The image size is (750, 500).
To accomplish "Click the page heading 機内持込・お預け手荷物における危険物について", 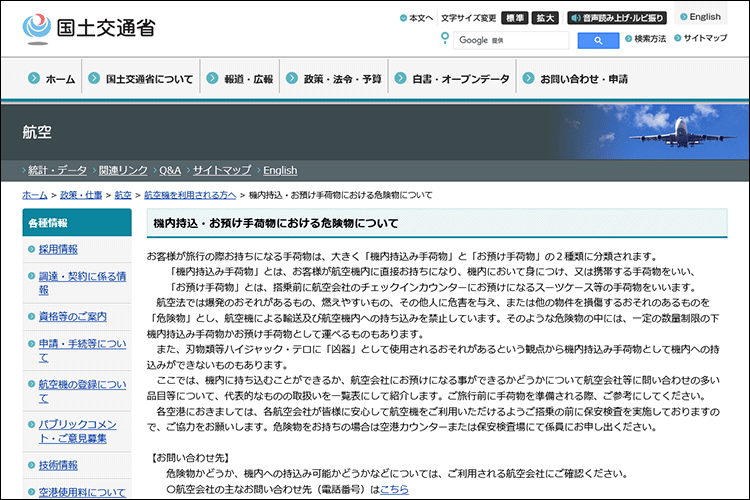I will pos(276,223).
